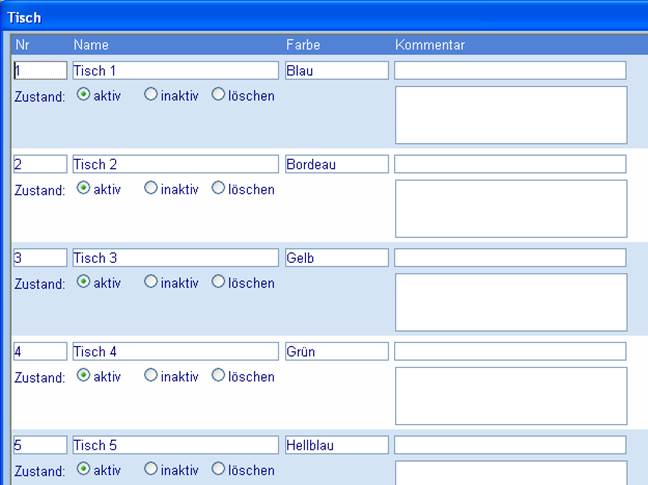The height and width of the screenshot is (485, 648).
Task: Click the Farbe field showing Blau
Action: (x=336, y=71)
